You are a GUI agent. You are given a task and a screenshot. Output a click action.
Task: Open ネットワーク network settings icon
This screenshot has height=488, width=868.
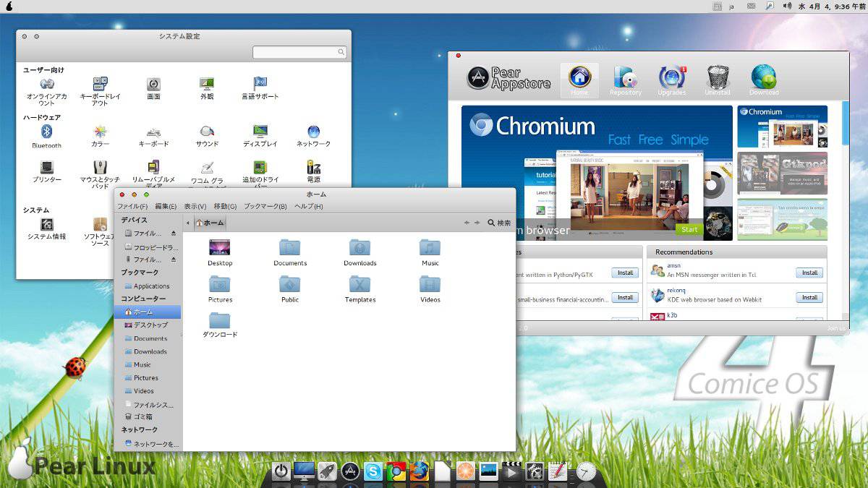point(313,135)
